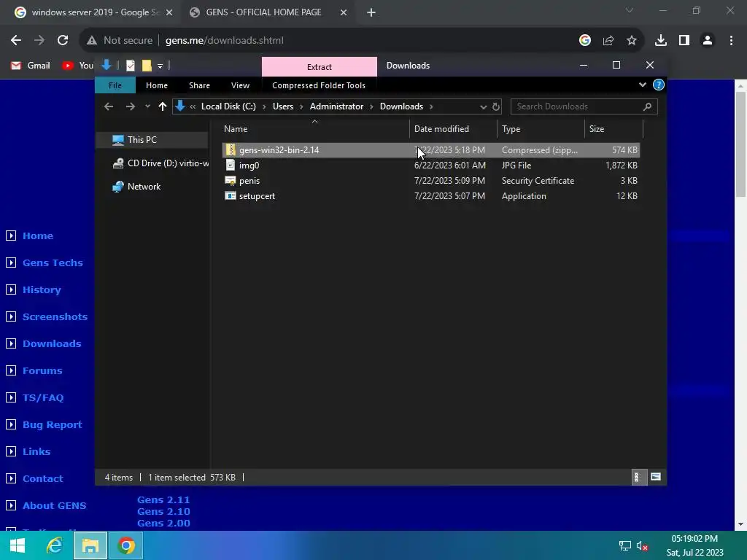The width and height of the screenshot is (747, 560).
Task: Click the Explorer quick access properties icon
Action: tap(130, 65)
